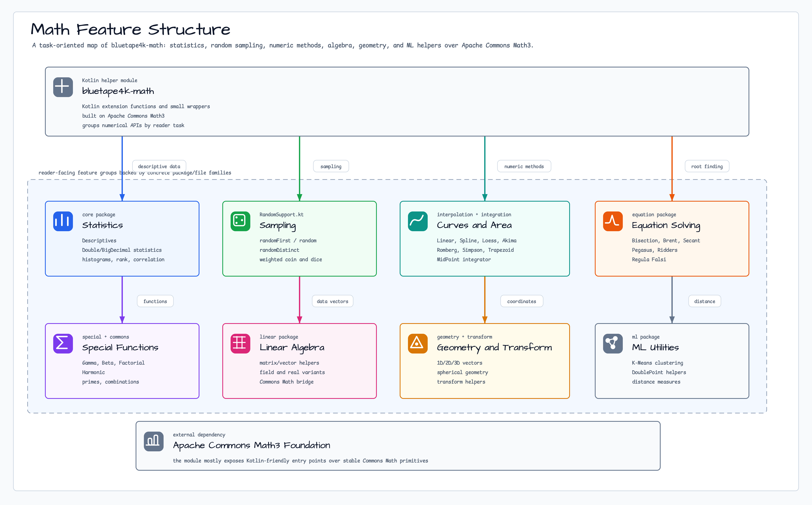Image resolution: width=812 pixels, height=505 pixels.
Task: Select the subtitle starting 'A task-oriented map'
Action: 283,45
